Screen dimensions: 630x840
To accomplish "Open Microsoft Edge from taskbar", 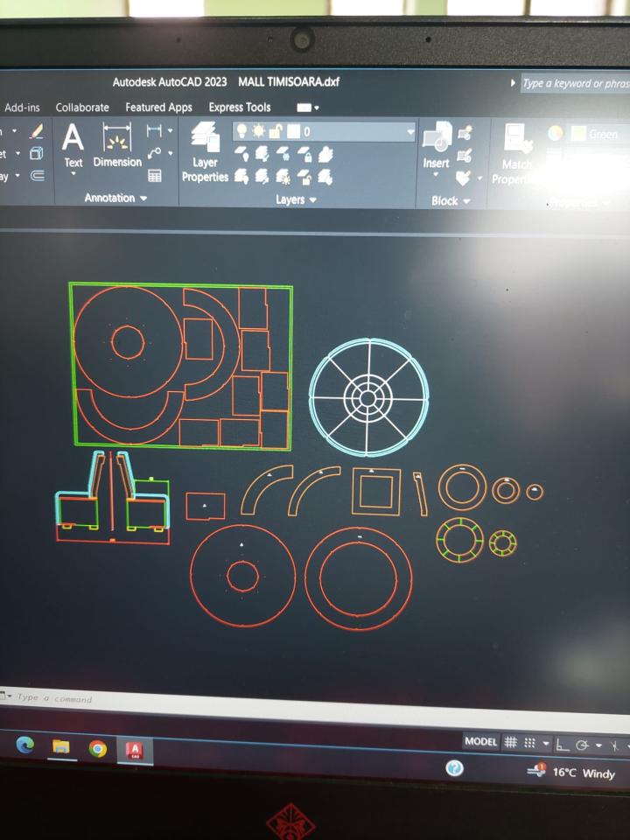I will coord(25,745).
